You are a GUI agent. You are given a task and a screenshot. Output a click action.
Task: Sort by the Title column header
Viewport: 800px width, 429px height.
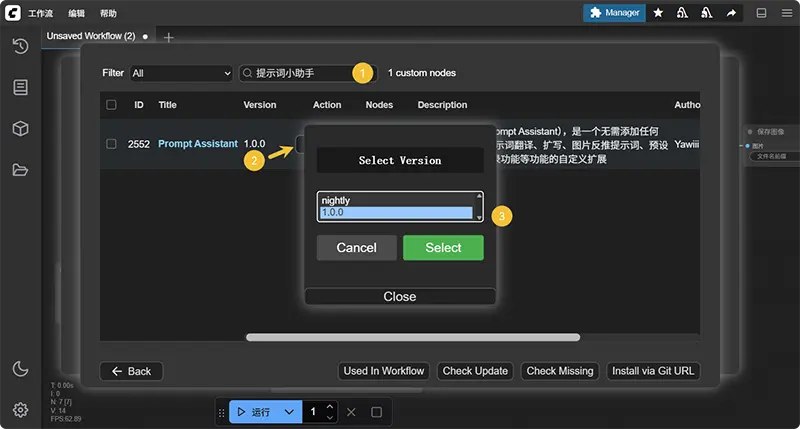pos(167,105)
